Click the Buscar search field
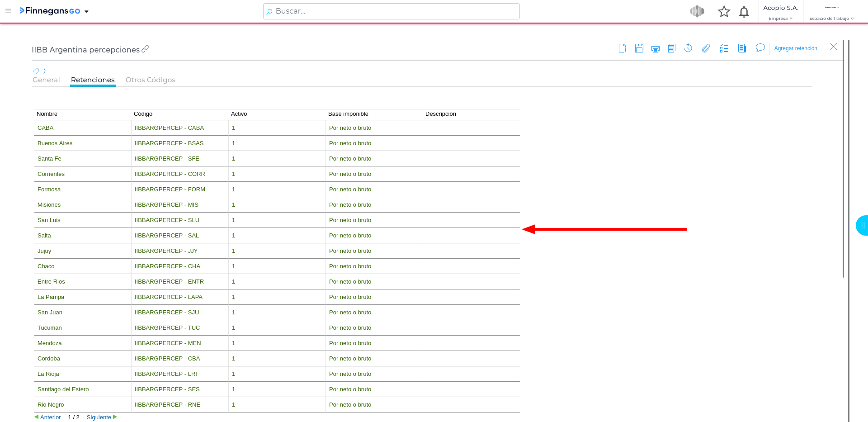The width and height of the screenshot is (868, 422). click(x=391, y=11)
